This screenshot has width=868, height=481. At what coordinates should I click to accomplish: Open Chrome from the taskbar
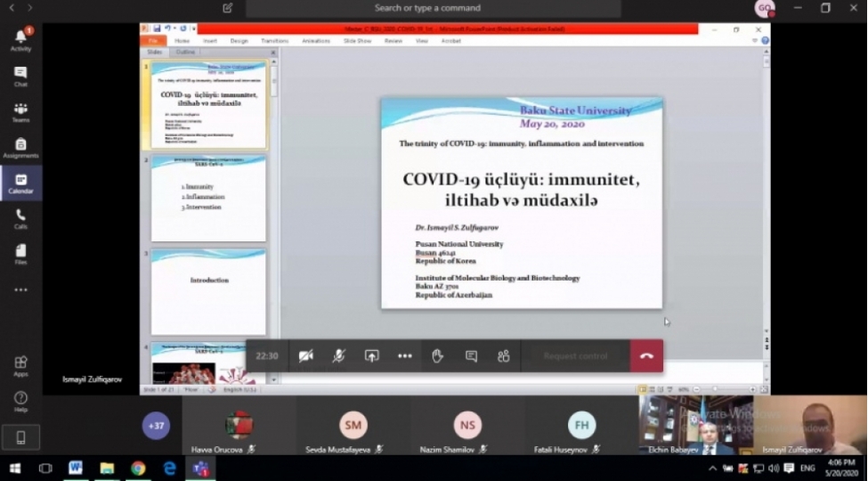tap(138, 469)
